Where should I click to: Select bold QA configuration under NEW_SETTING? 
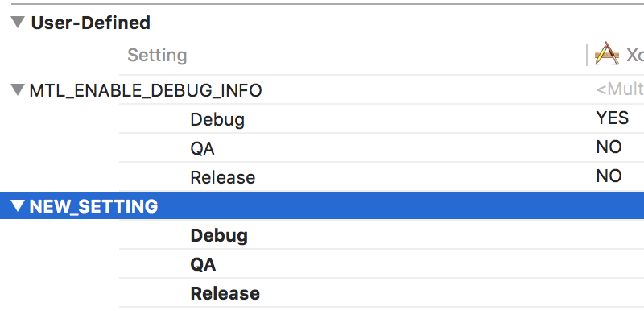pyautogui.click(x=203, y=264)
